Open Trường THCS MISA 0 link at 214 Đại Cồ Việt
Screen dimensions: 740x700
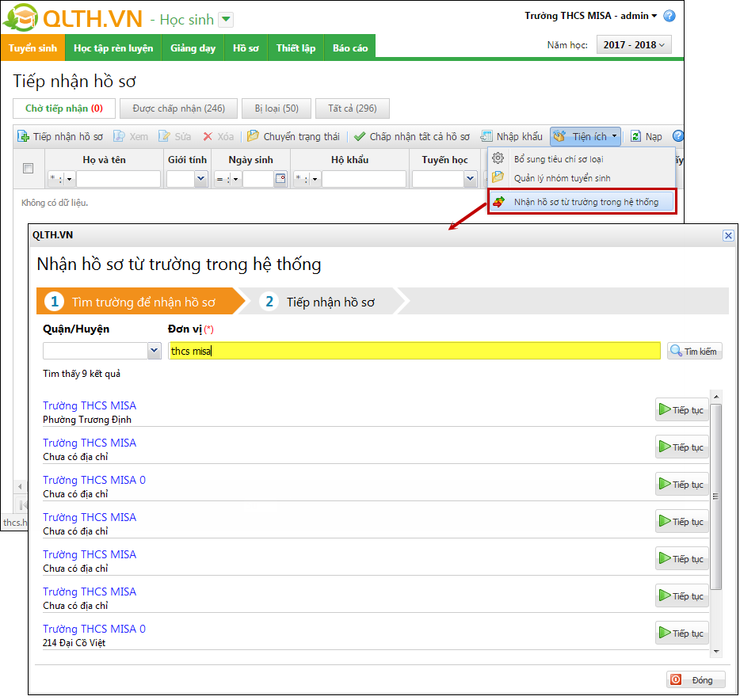point(94,629)
